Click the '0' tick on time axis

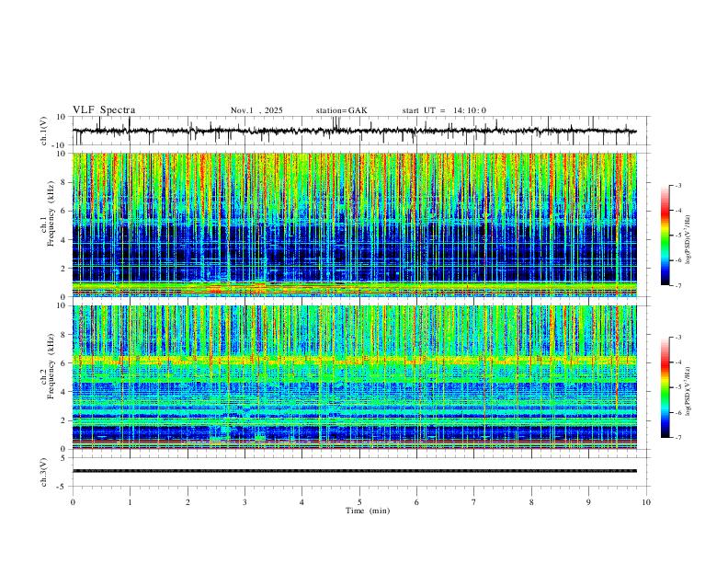click(73, 502)
